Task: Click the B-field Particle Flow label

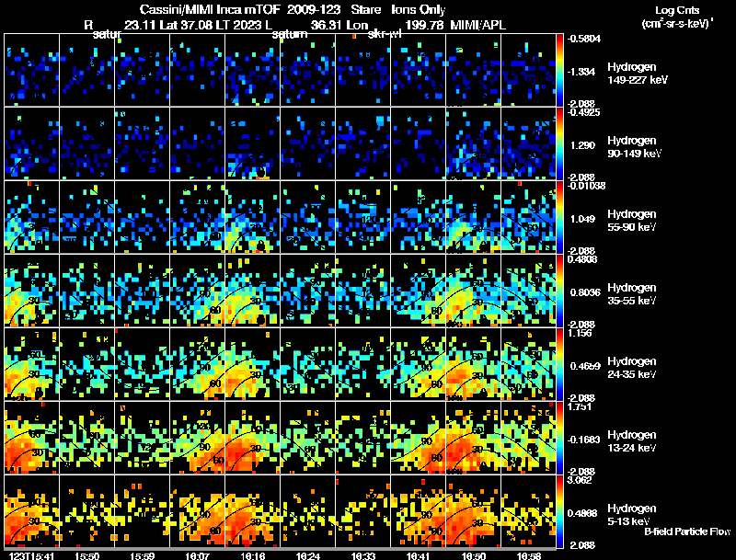Action: (687, 531)
